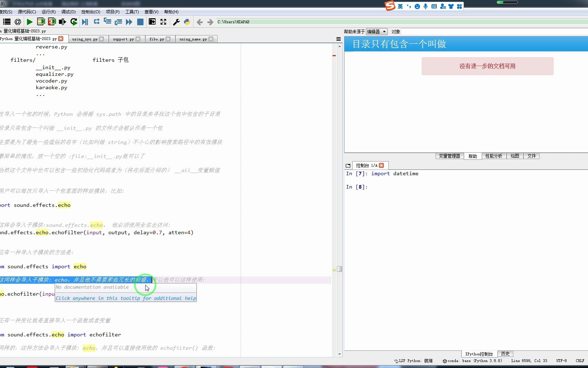Close the using_name.py tab
Screen dimensions: 588x368
(211, 39)
